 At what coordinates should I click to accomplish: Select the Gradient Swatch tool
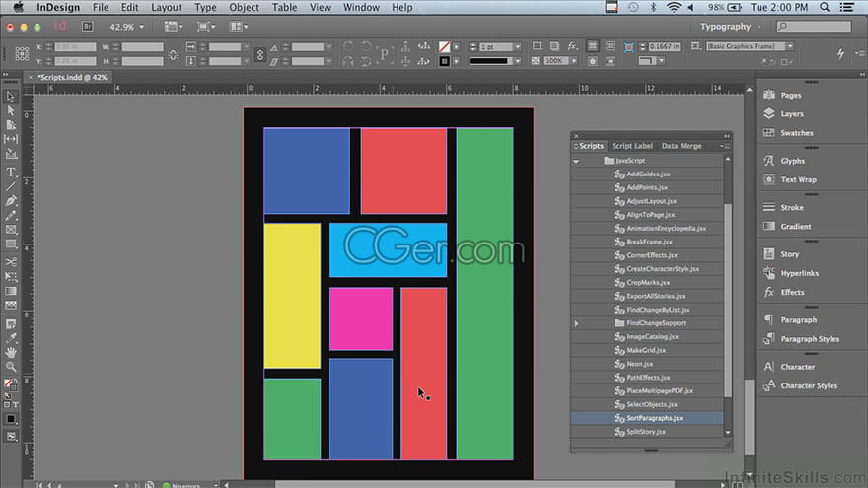(x=11, y=291)
